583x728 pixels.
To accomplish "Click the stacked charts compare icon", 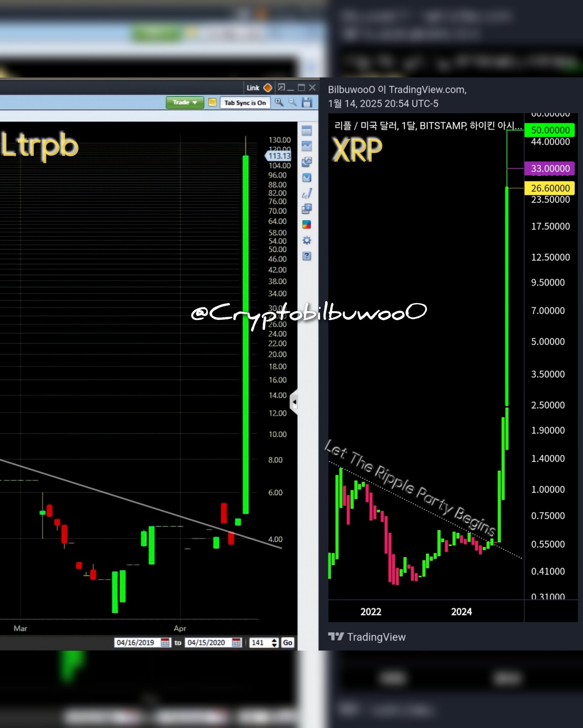I will tap(307, 162).
